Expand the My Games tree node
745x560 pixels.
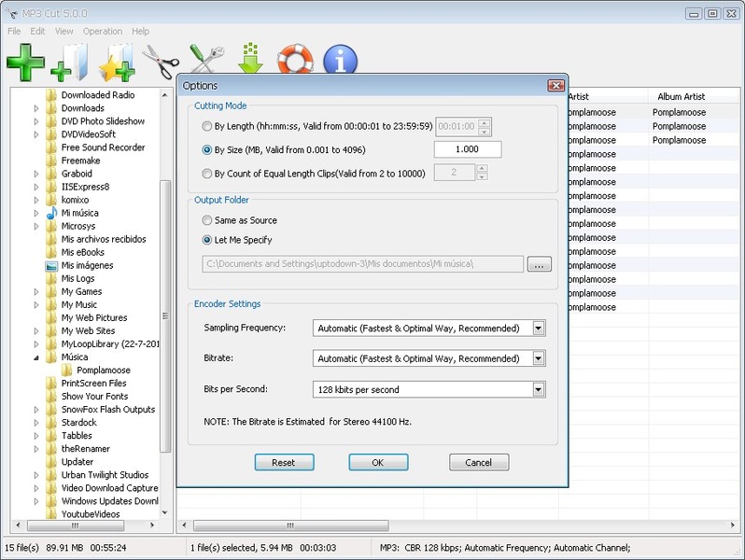tap(36, 291)
